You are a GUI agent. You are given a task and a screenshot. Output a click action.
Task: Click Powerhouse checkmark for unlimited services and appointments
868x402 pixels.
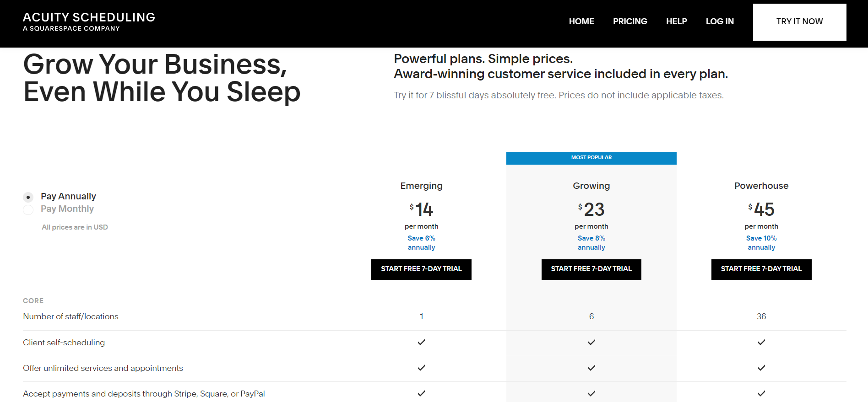pyautogui.click(x=761, y=368)
